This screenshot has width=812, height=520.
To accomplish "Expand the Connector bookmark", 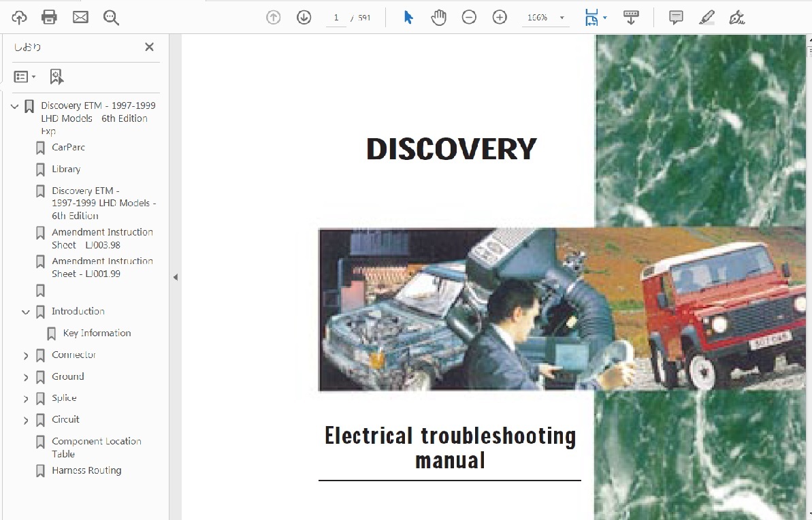I will (x=25, y=356).
